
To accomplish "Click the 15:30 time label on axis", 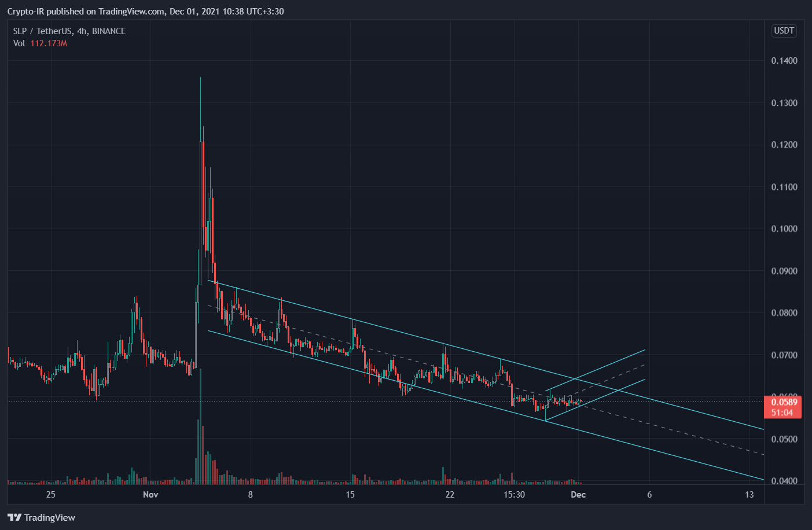I will [514, 494].
